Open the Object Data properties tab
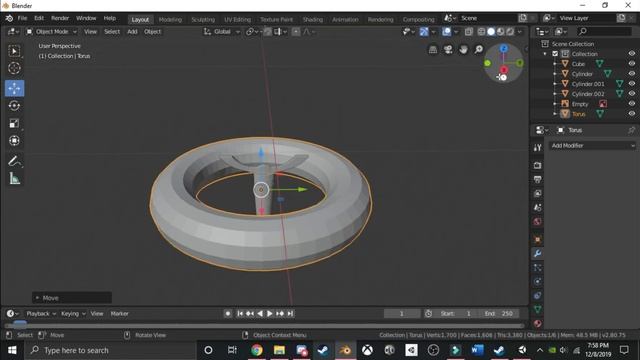 click(x=538, y=309)
